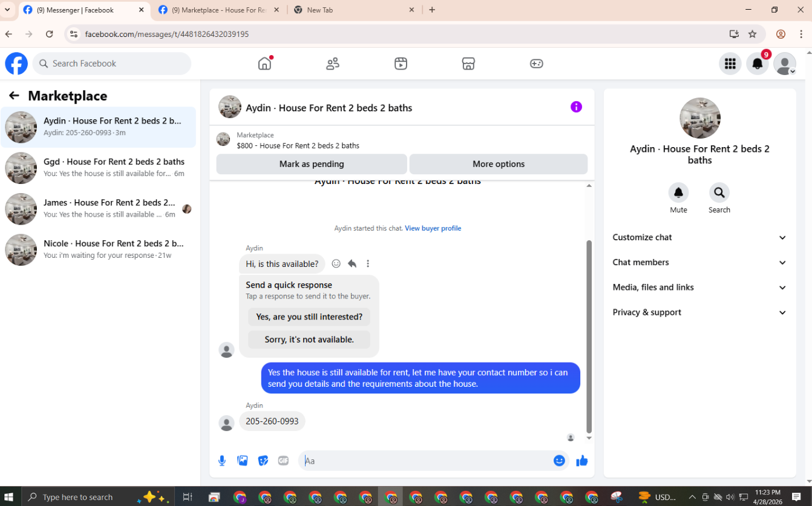Screen dimensions: 812x506
Task: Open the Chrome tab search dropdown arrow
Action: [x=7, y=10]
